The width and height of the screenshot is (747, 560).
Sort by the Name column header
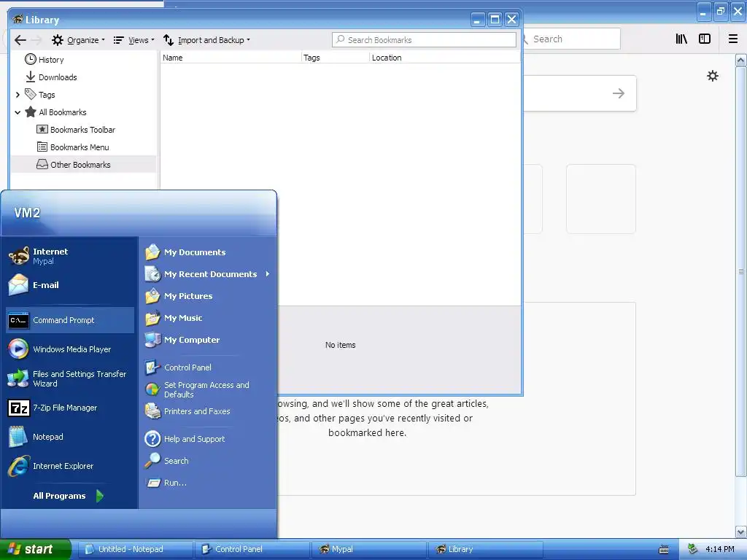click(231, 58)
